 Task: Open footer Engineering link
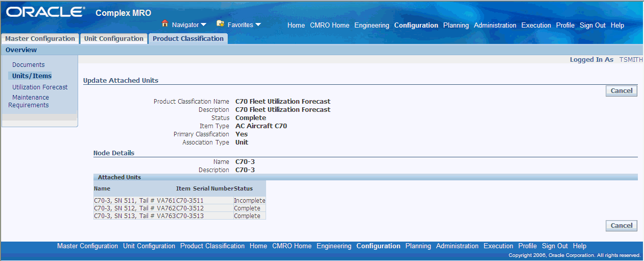(x=334, y=246)
